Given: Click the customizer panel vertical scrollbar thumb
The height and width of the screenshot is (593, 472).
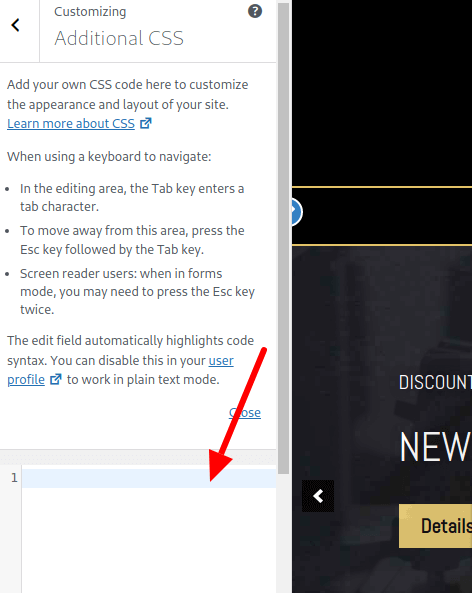Looking at the screenshot, I should (283, 238).
